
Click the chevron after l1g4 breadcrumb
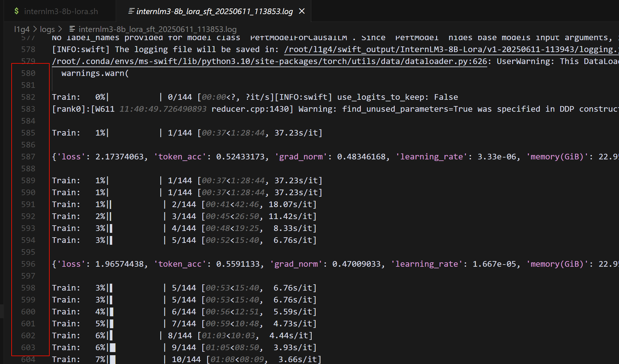pos(35,29)
